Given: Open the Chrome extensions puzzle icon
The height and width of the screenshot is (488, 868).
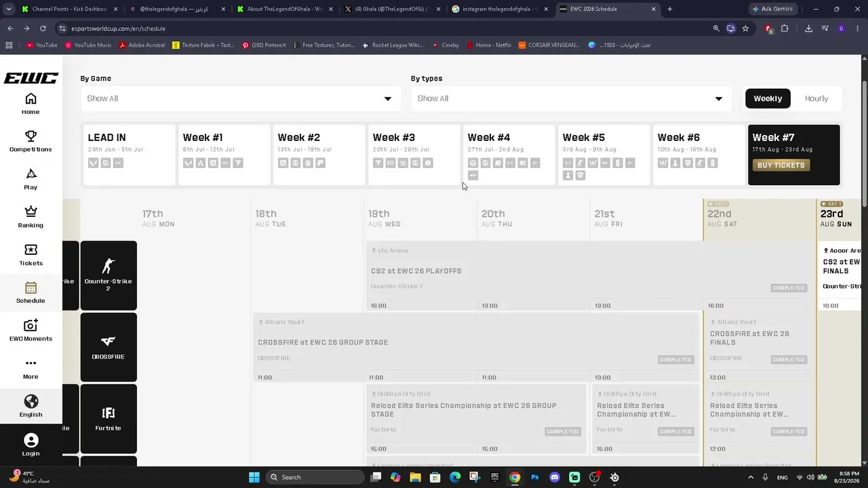Looking at the screenshot, I should point(785,28).
